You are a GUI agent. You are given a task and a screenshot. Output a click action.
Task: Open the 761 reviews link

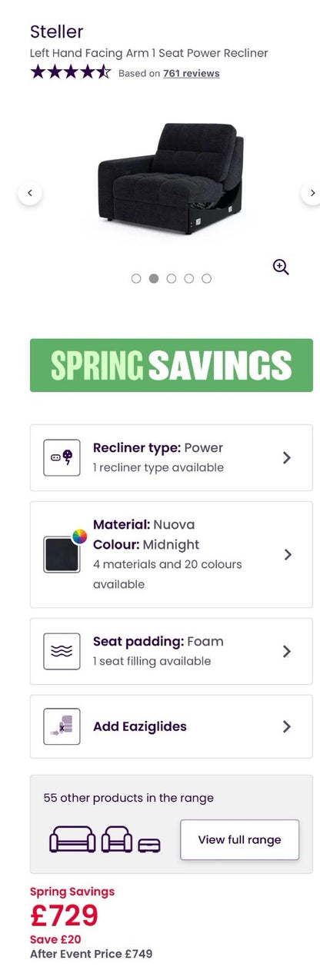tap(191, 73)
